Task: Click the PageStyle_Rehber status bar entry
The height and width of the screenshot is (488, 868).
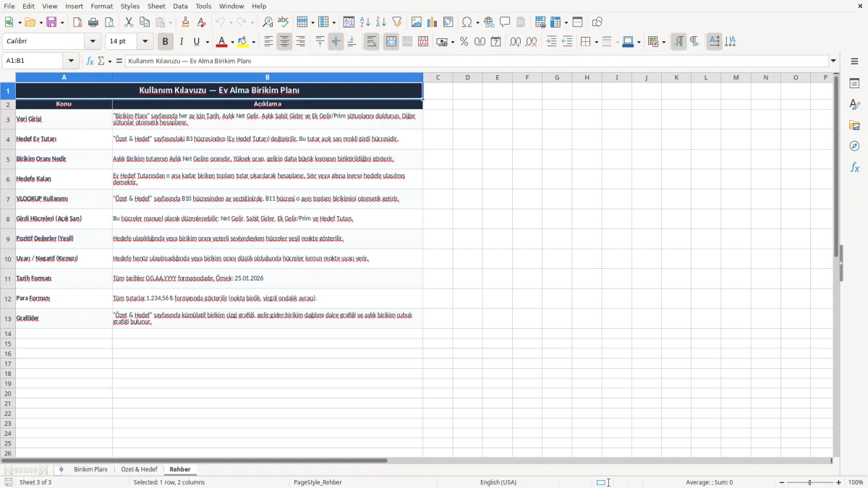Action: 318,482
